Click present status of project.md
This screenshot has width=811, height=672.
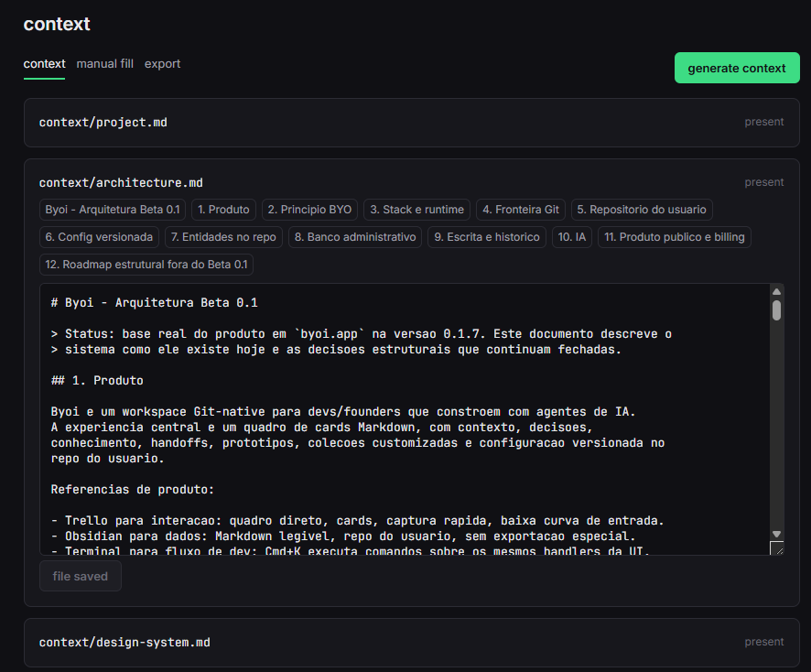click(764, 122)
